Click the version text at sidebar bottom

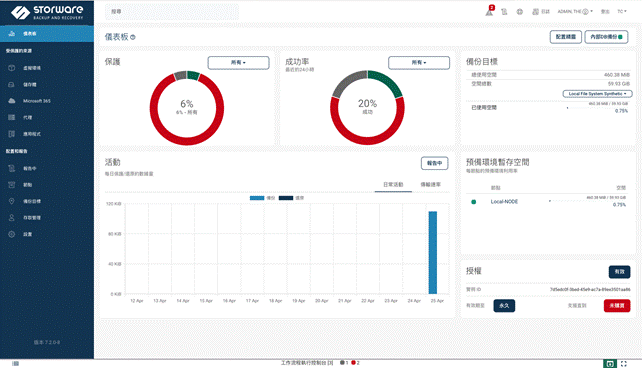click(x=47, y=342)
